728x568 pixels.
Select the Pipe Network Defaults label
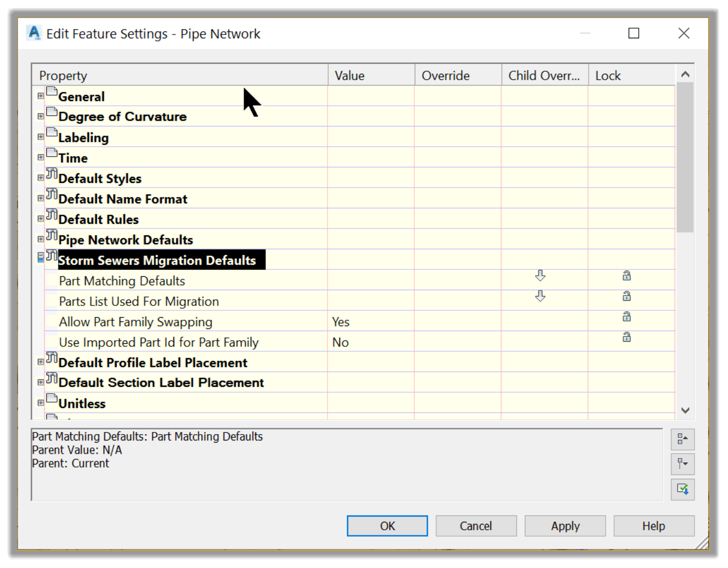pyautogui.click(x=125, y=240)
